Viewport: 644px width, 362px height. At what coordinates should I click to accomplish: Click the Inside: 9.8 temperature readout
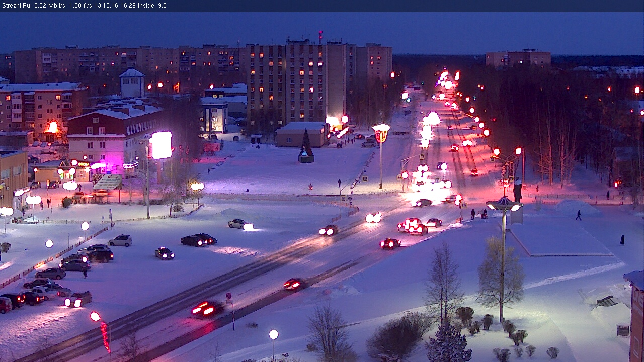[x=152, y=6]
